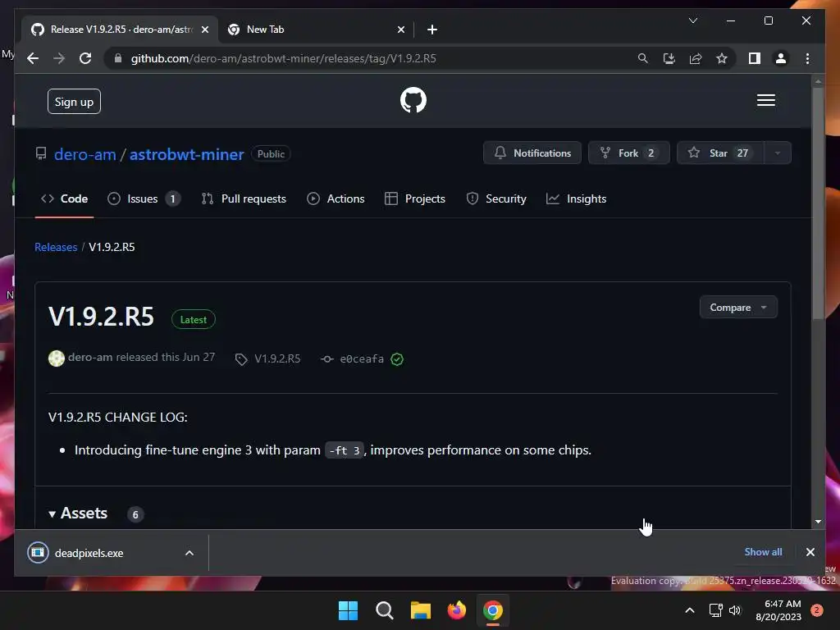The height and width of the screenshot is (630, 840).
Task: Open the Security tab
Action: [x=496, y=199]
